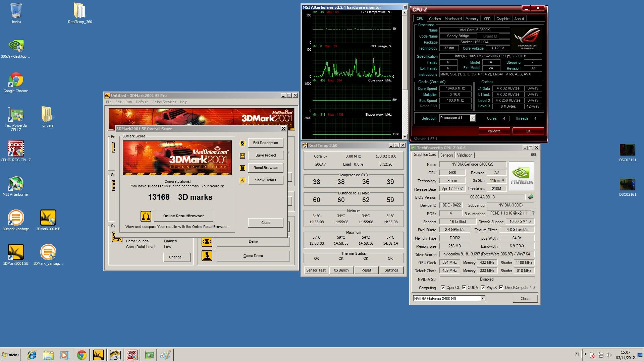Switch to the Graphics tab in CPU-Z

503,19
